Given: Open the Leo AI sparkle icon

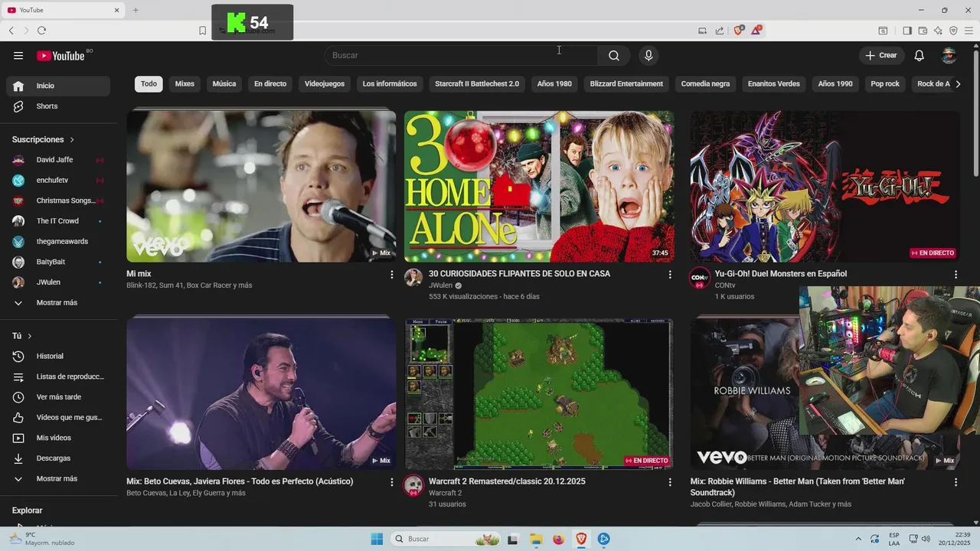Looking at the screenshot, I should [x=938, y=31].
